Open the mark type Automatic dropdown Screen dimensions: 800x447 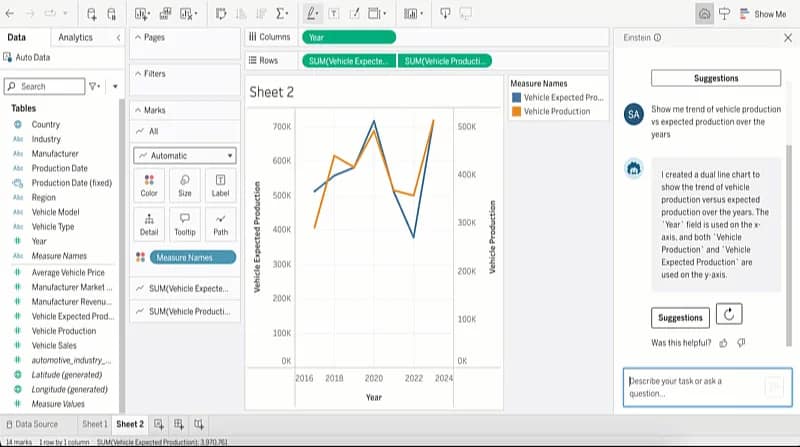(x=185, y=156)
